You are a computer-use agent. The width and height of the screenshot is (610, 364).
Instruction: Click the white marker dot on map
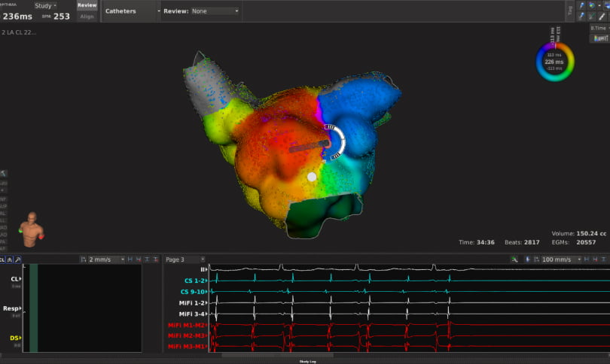tap(312, 177)
